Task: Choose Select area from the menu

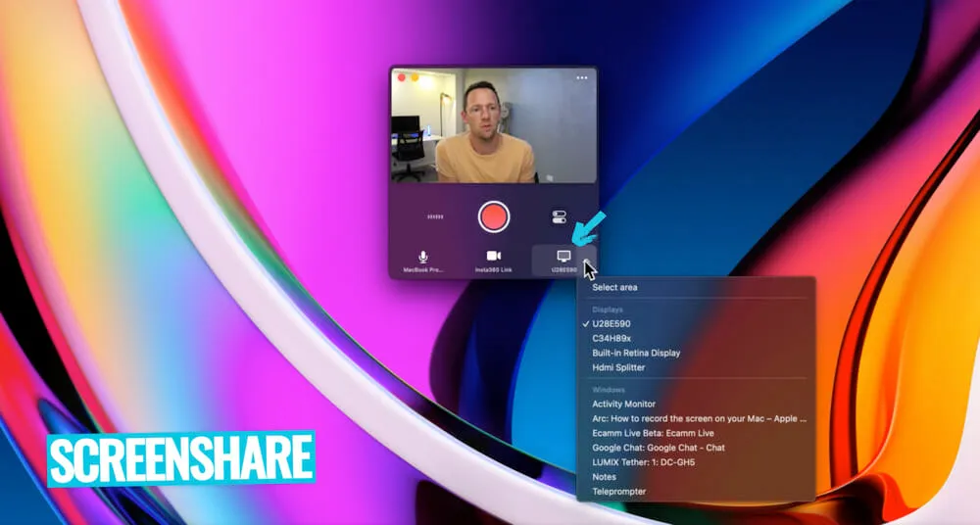Action: coord(614,287)
